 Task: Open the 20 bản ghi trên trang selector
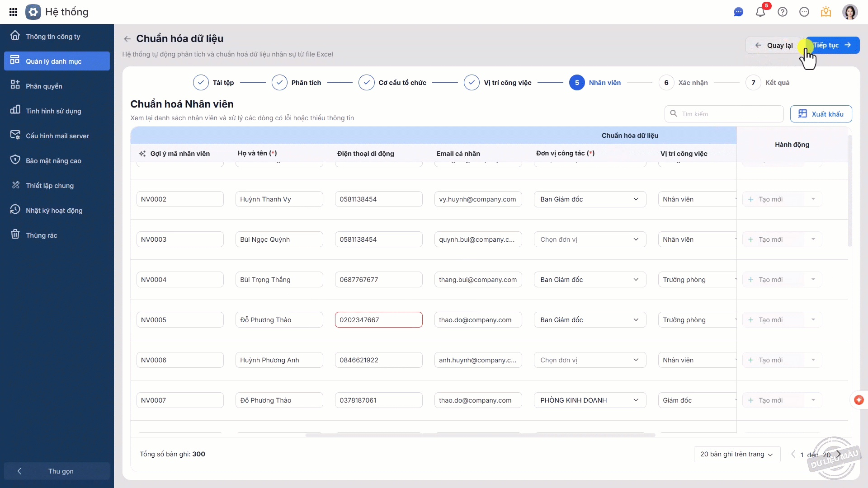pos(736,454)
